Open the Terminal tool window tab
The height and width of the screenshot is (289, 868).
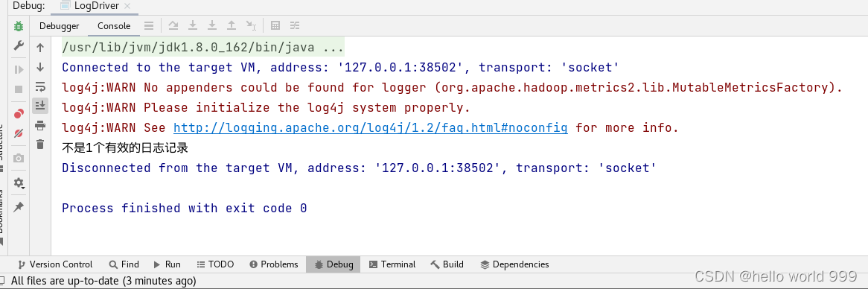coord(392,264)
